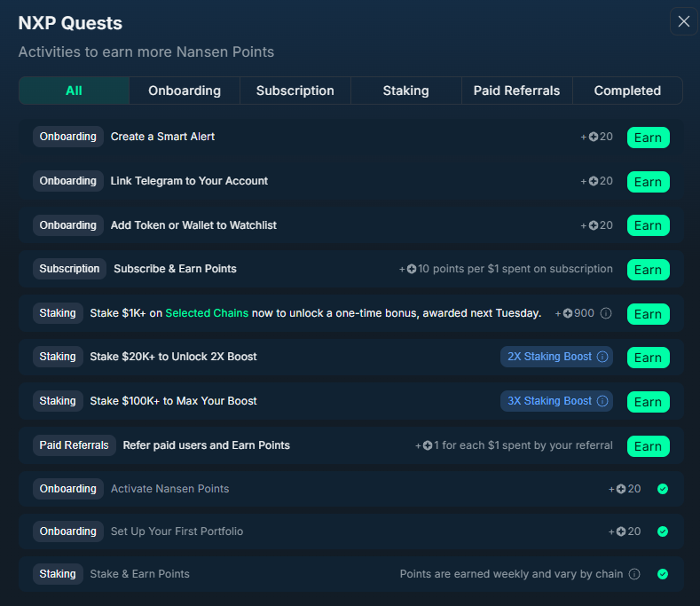This screenshot has width=700, height=606.
Task: Click Earn for Refer paid users quest
Action: [648, 446]
